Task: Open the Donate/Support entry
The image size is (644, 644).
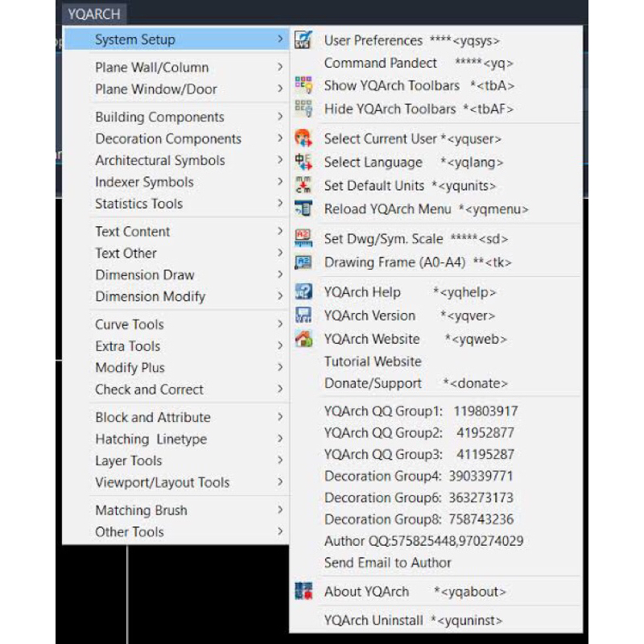Action: point(436,383)
